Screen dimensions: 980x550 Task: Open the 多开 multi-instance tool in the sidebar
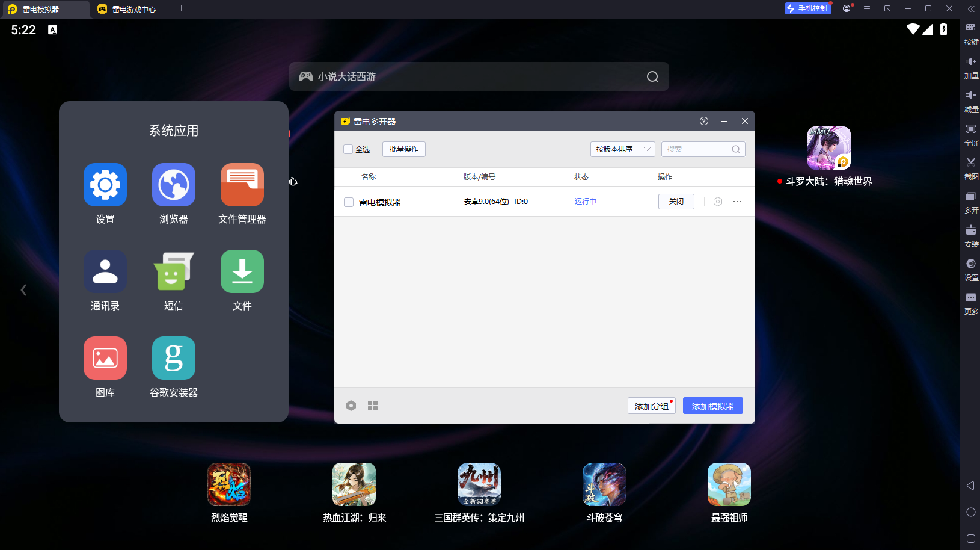pyautogui.click(x=971, y=203)
